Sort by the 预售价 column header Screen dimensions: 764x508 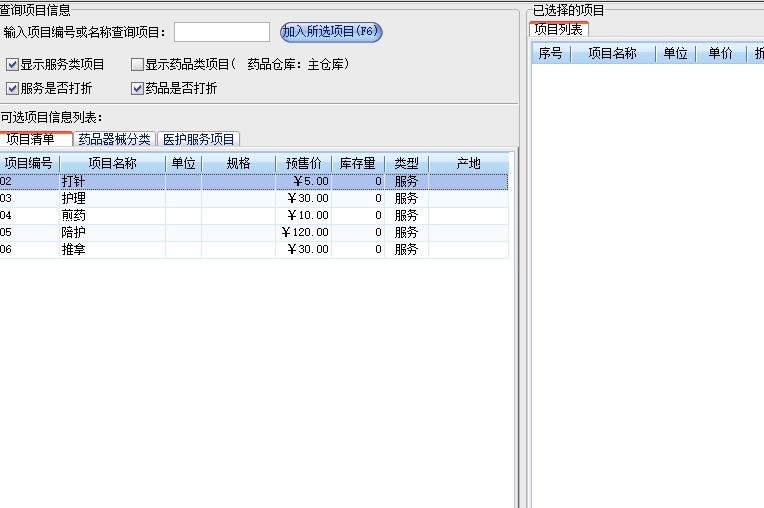click(x=303, y=163)
